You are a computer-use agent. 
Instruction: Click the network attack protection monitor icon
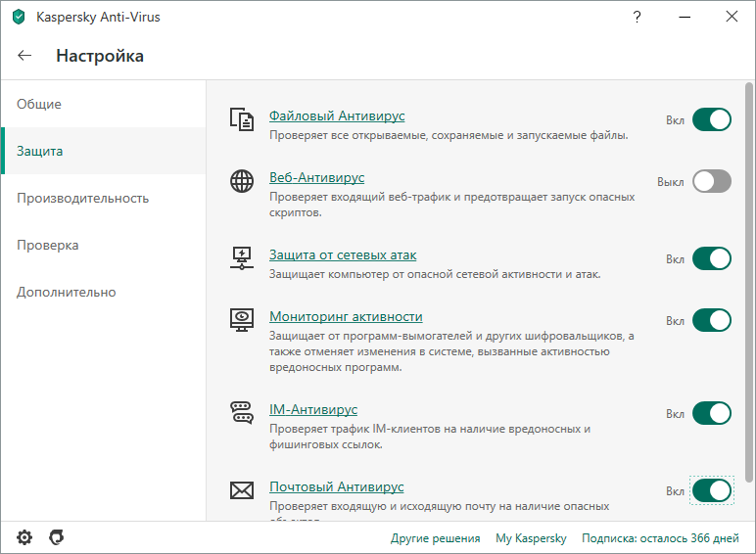(241, 258)
